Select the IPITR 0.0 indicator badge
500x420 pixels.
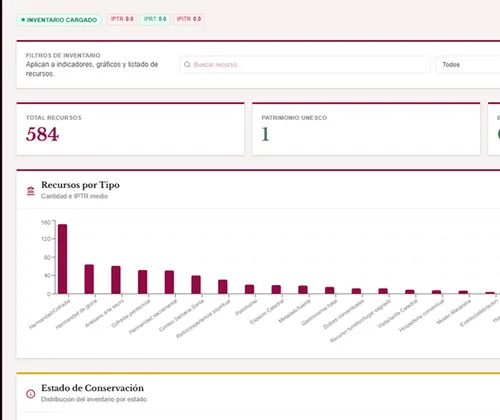189,19
